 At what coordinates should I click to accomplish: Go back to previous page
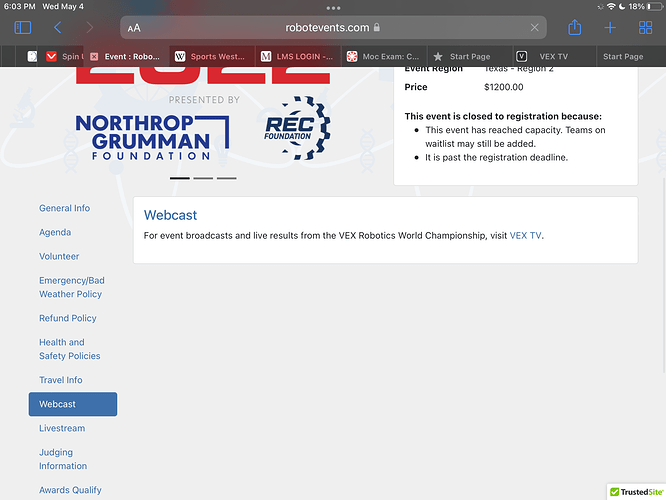coord(58,28)
